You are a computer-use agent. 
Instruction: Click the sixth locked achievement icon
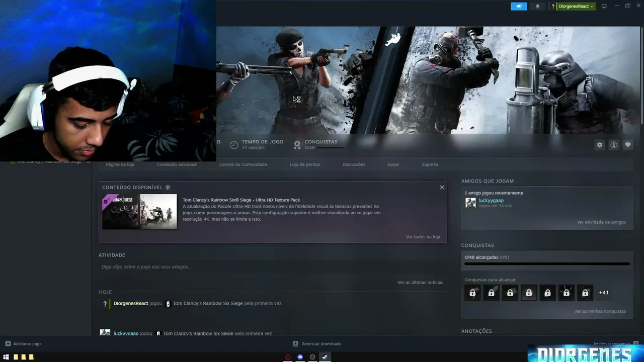coord(567,293)
